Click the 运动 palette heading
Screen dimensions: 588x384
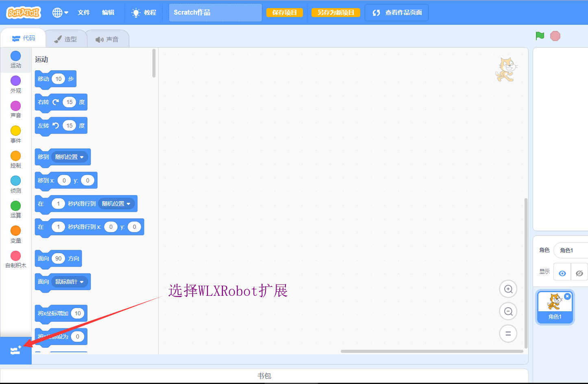click(x=41, y=59)
